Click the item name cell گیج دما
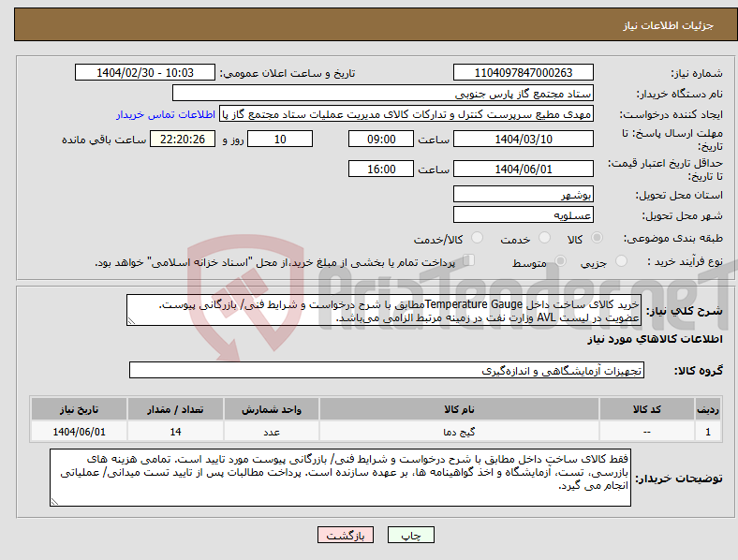738x560 pixels. click(x=459, y=432)
